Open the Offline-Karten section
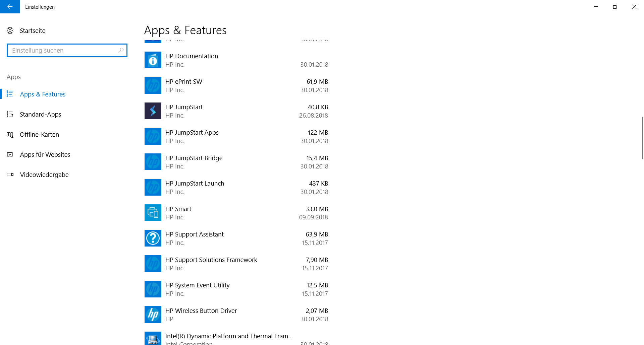The width and height of the screenshot is (644, 345). [39, 134]
